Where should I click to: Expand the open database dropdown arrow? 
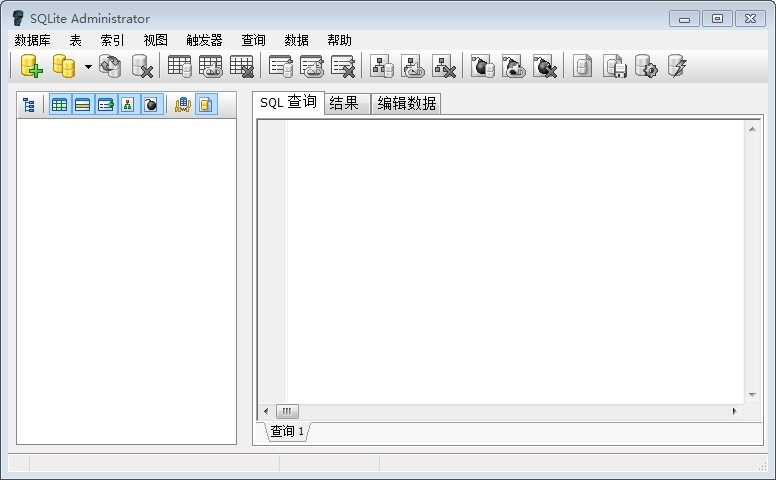[x=88, y=66]
